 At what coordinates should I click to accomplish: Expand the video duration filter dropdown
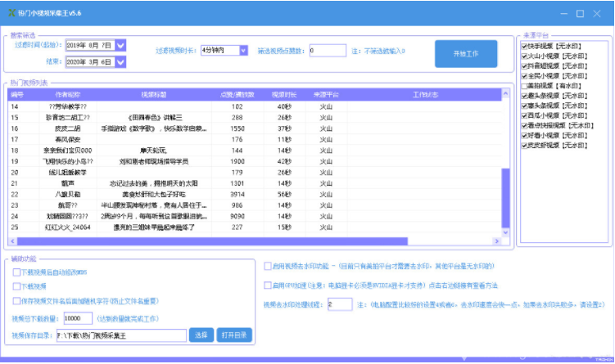(243, 50)
